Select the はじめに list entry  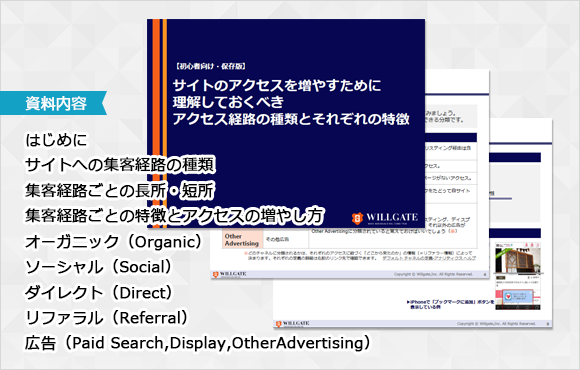coord(56,140)
